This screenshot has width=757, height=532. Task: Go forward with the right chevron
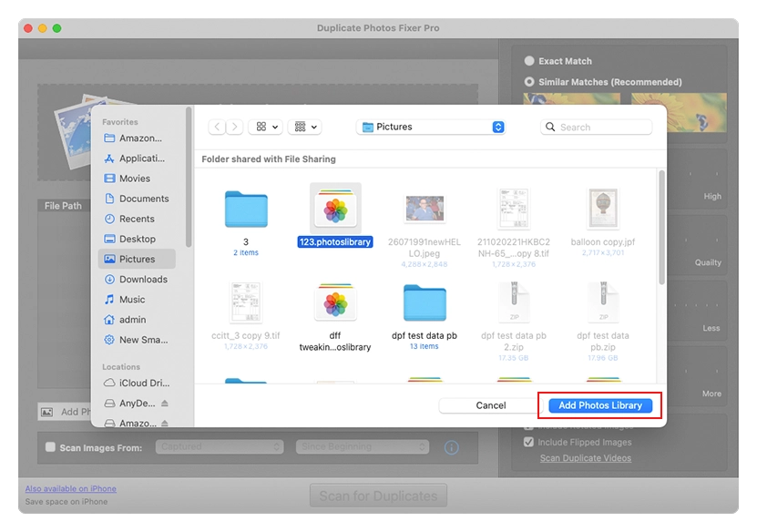point(235,127)
